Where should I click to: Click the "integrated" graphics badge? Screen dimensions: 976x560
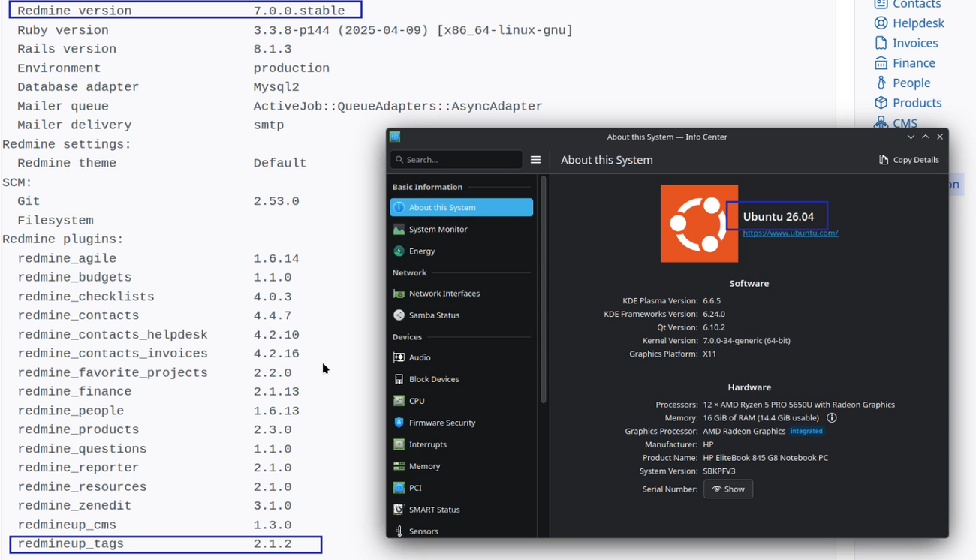(x=807, y=432)
